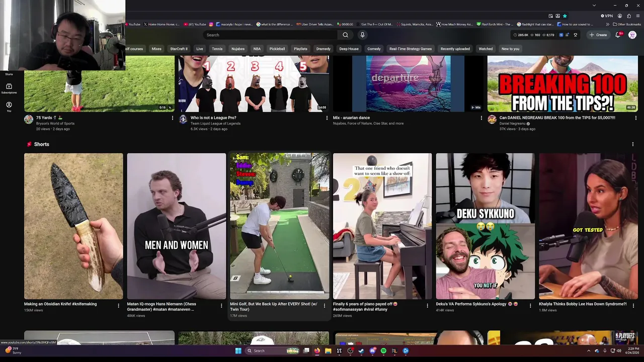
Task: Open the browser hamburger menu
Action: (638, 16)
